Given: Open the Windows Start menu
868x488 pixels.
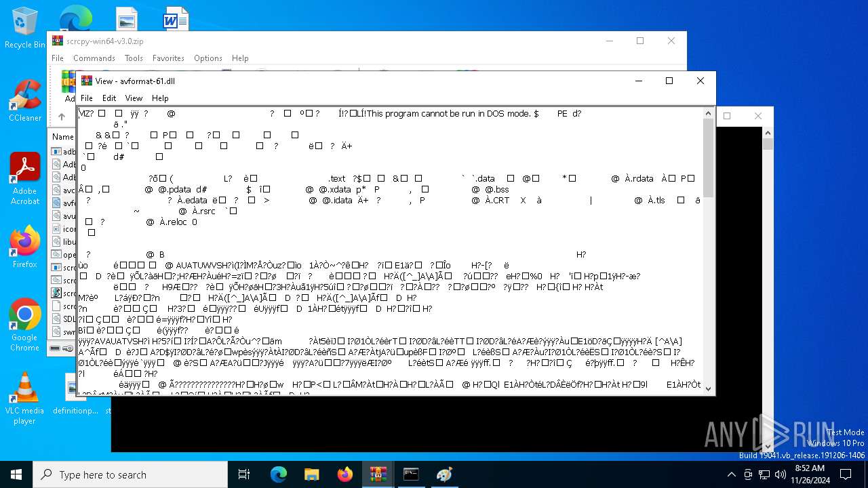Looking at the screenshot, I should 16,474.
